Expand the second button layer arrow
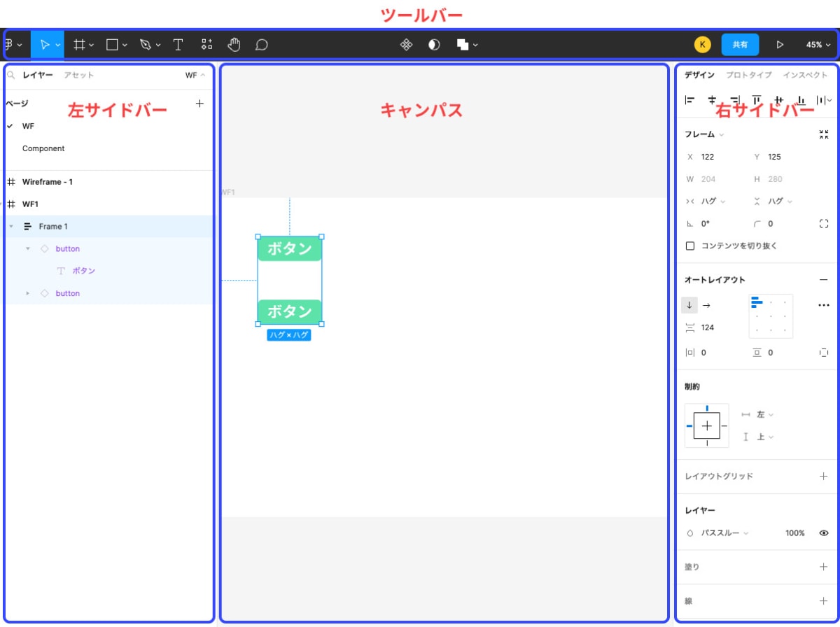Viewport: 840px width, 627px height. pos(28,293)
